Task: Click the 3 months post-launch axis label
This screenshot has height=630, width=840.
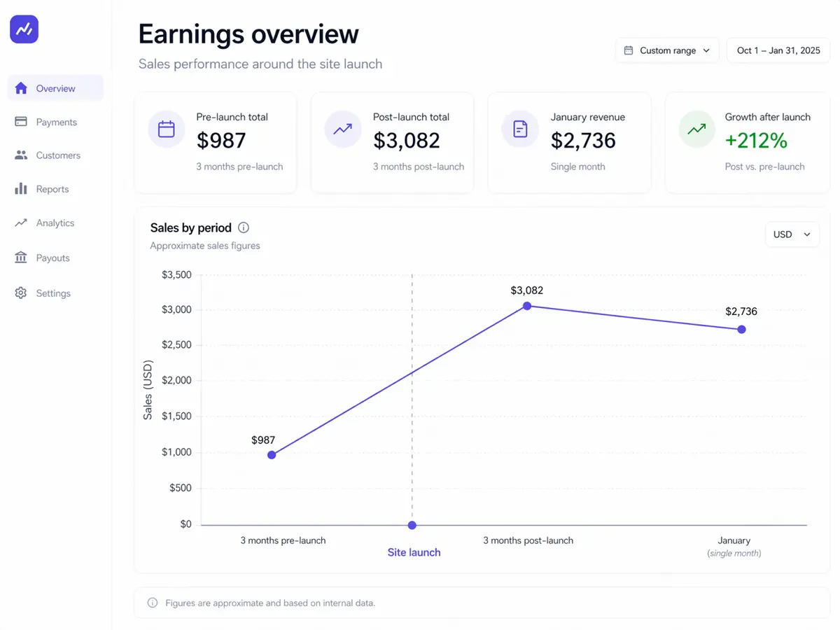Action: tap(528, 540)
